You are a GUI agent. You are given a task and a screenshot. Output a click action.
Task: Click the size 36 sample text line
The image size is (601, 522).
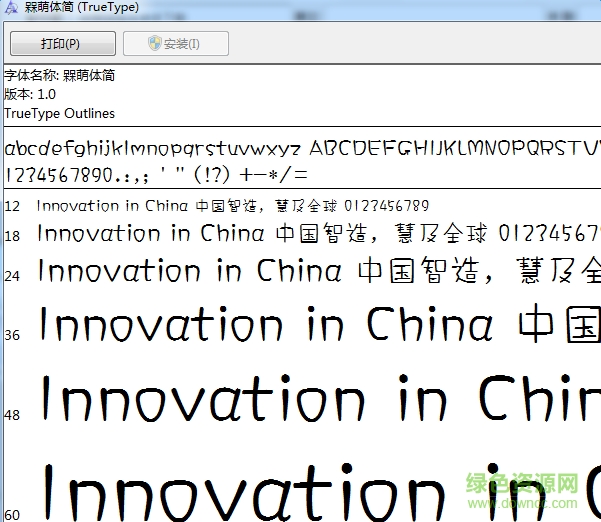point(320,325)
